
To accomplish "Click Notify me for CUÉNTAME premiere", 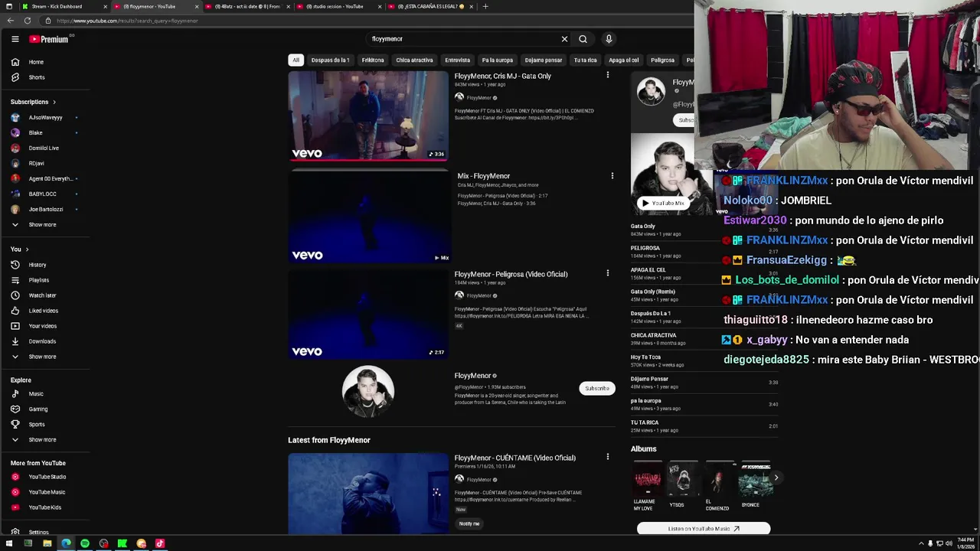I will pyautogui.click(x=469, y=524).
